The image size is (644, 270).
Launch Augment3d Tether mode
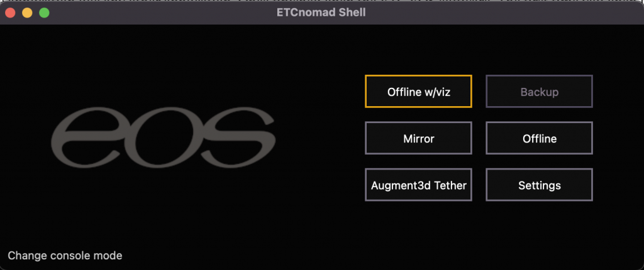(x=418, y=185)
